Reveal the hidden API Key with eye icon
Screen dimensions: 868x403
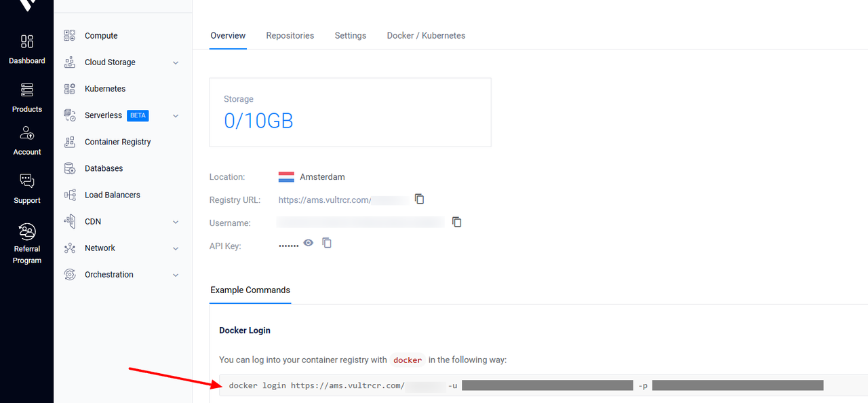pos(309,243)
